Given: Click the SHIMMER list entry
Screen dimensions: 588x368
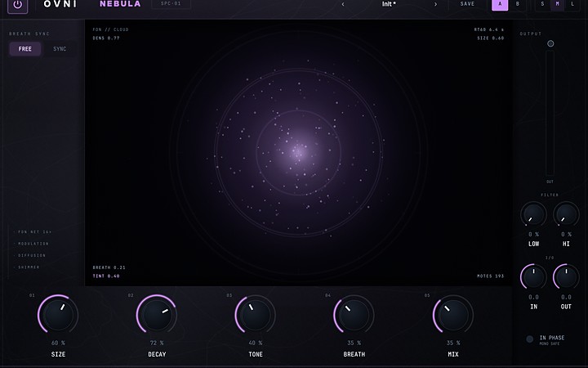Looking at the screenshot, I should coord(28,267).
